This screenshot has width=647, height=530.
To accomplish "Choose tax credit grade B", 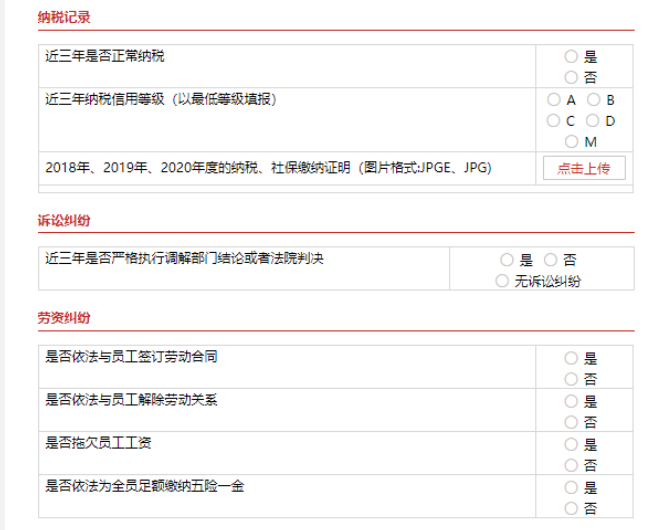I will click(x=593, y=100).
